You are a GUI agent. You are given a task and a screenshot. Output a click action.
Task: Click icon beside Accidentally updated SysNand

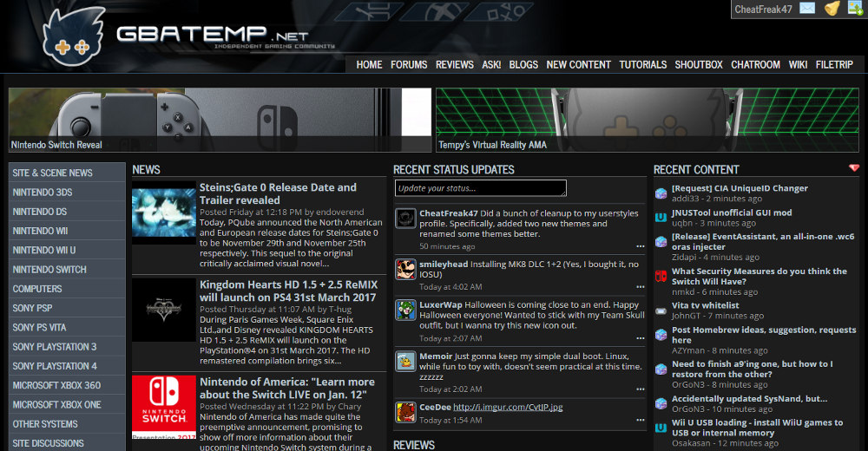click(661, 403)
